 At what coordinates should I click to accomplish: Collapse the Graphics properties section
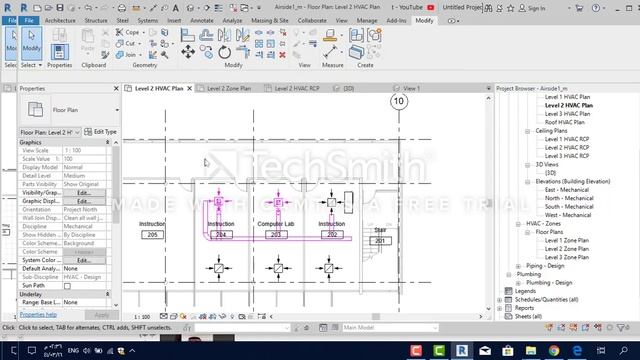[108, 142]
